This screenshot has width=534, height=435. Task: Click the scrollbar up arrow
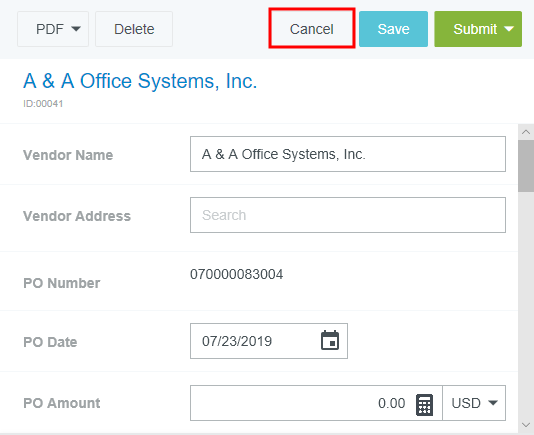[526, 132]
